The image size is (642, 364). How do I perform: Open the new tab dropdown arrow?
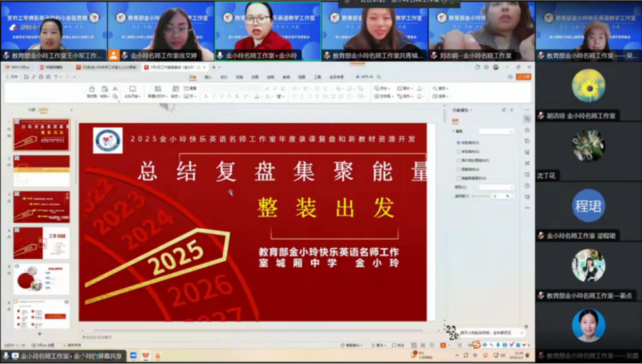(x=220, y=67)
